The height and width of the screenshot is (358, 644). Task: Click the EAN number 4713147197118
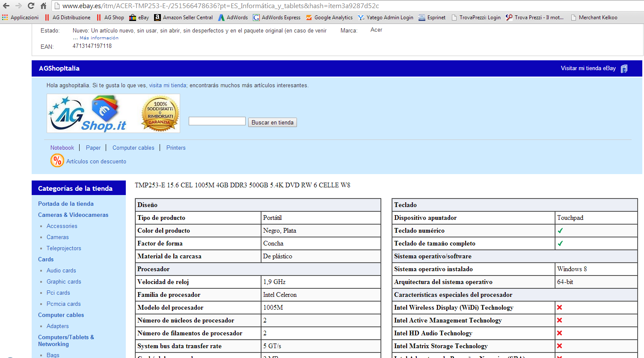tap(92, 46)
